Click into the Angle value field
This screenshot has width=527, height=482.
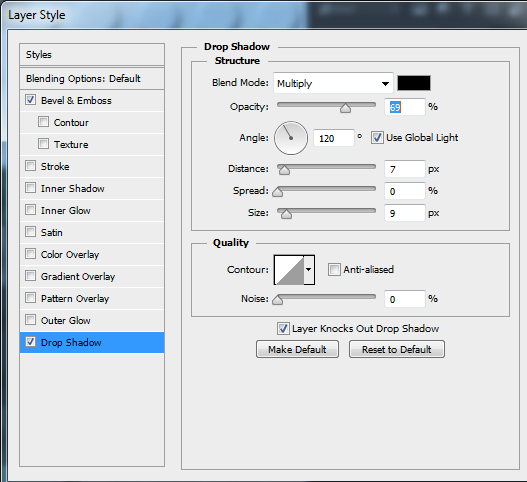pos(334,138)
